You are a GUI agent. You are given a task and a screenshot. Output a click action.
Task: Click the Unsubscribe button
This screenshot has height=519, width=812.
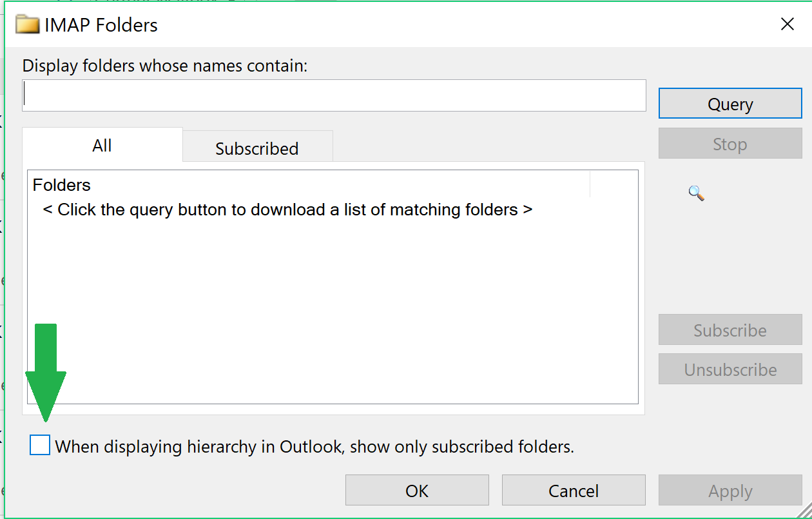point(730,369)
